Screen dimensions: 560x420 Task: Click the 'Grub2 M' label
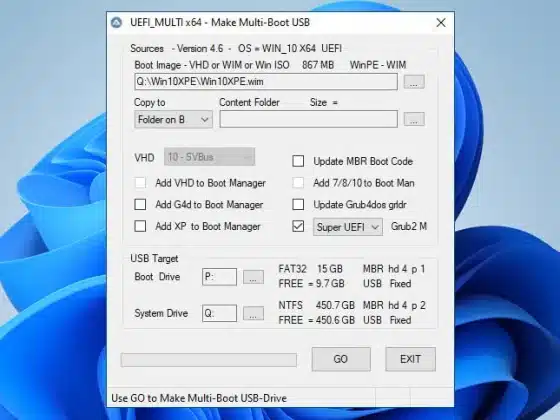(409, 226)
